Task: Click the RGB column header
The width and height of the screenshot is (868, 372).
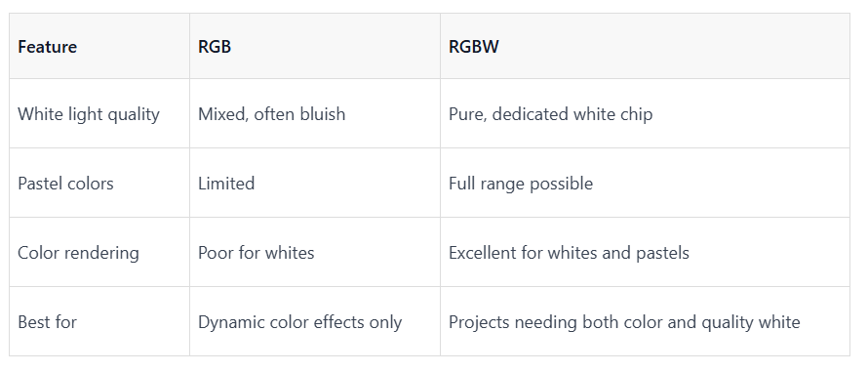Action: pyautogui.click(x=314, y=46)
